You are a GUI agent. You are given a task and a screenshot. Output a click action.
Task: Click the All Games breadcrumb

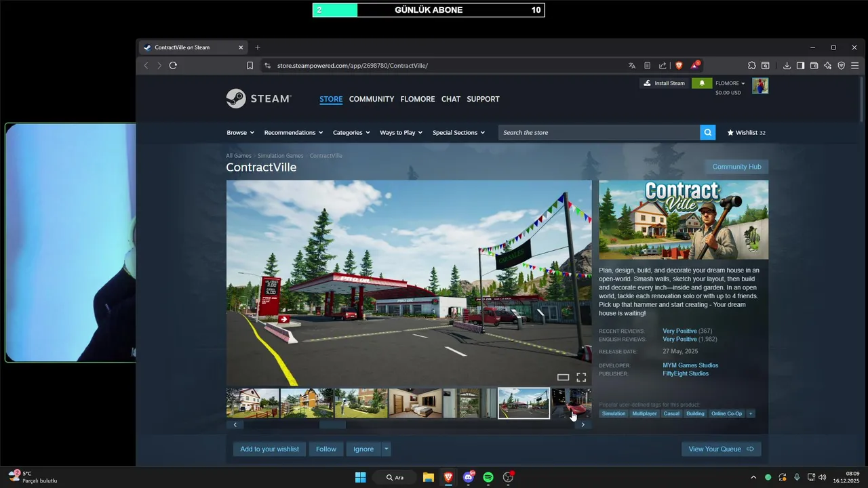239,156
